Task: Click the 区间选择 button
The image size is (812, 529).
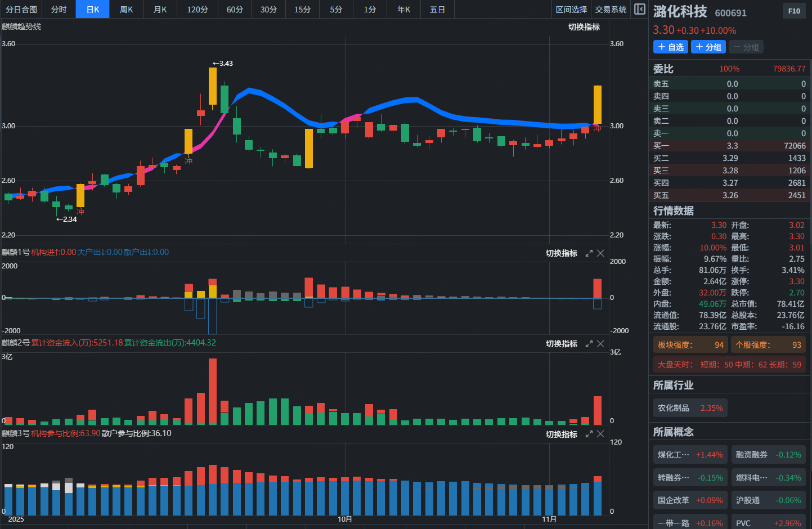Action: pyautogui.click(x=571, y=10)
